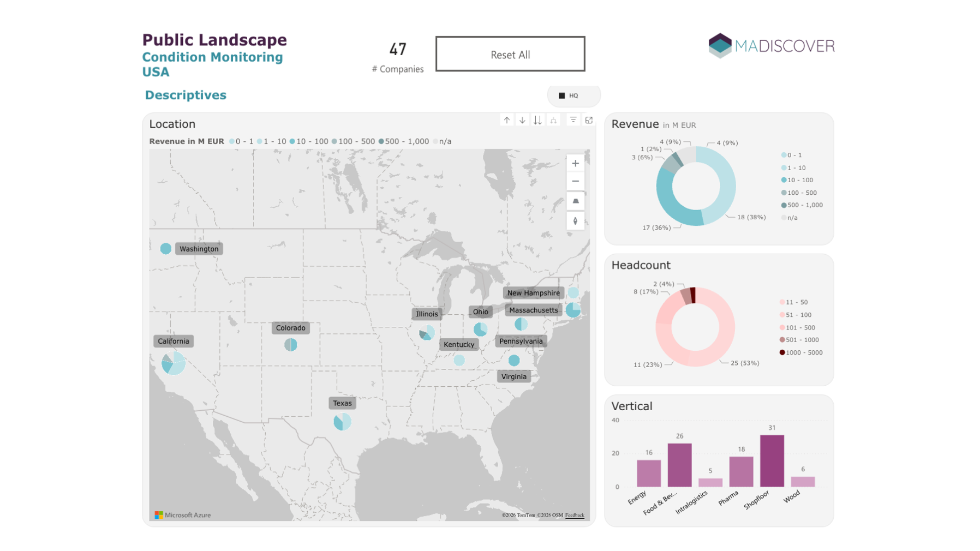The width and height of the screenshot is (980, 551).
Task: Select the Shopfloor bar in Vertical chart
Action: coord(772,460)
